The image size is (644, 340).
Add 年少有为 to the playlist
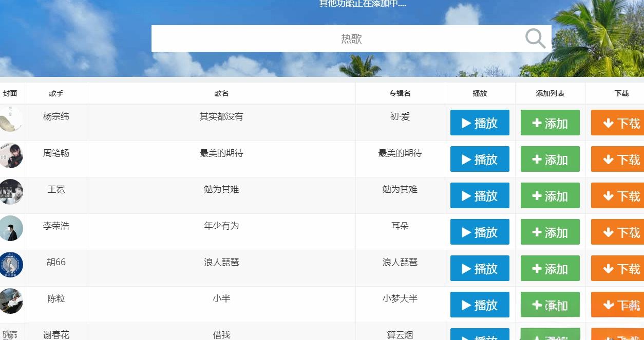(550, 232)
